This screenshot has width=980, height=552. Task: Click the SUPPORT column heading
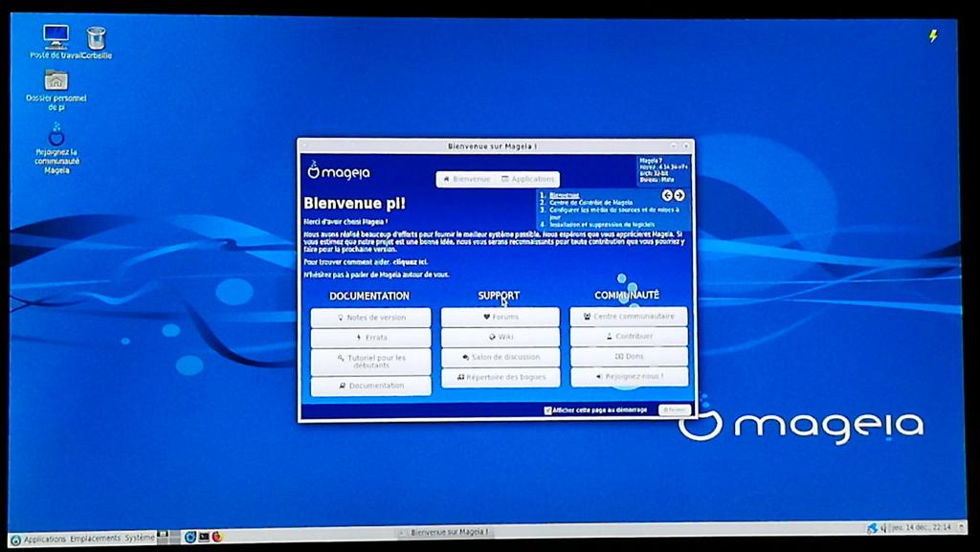click(x=499, y=296)
